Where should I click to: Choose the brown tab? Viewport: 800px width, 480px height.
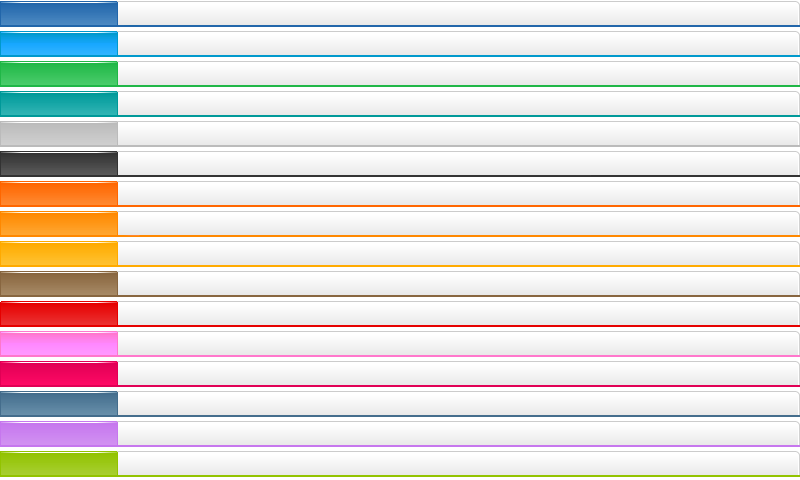59,284
